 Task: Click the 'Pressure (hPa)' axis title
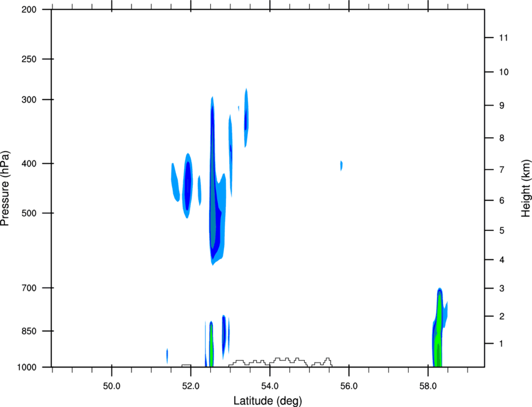5,188
